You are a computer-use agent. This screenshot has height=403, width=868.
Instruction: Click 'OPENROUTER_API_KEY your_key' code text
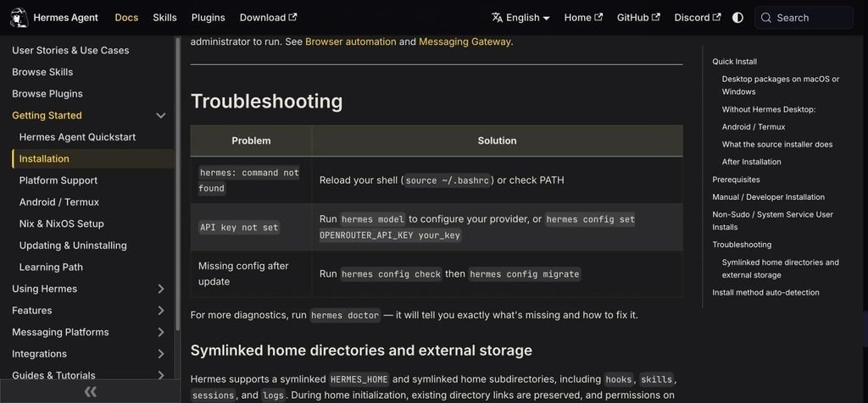coord(390,235)
